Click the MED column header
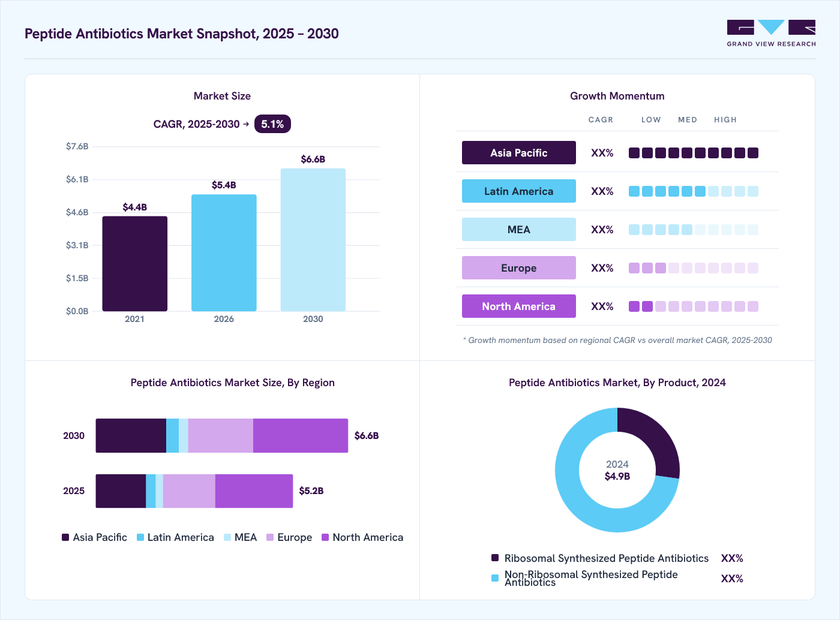This screenshot has width=840, height=620. coord(688,120)
